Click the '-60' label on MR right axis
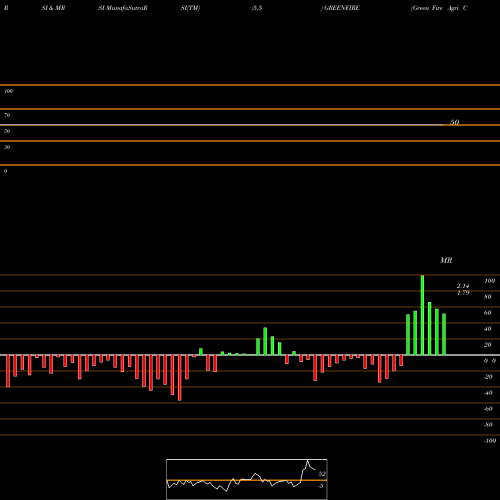The height and width of the screenshot is (500, 500). (x=488, y=409)
